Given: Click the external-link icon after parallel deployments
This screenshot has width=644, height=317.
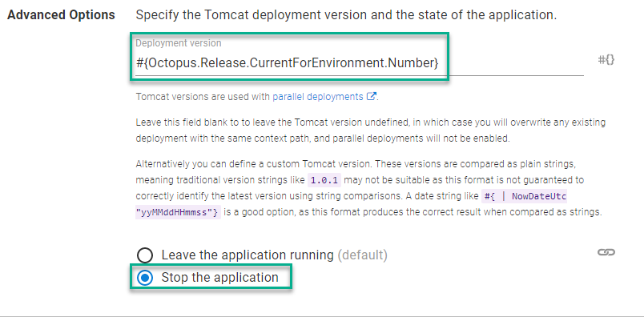Looking at the screenshot, I should [371, 97].
